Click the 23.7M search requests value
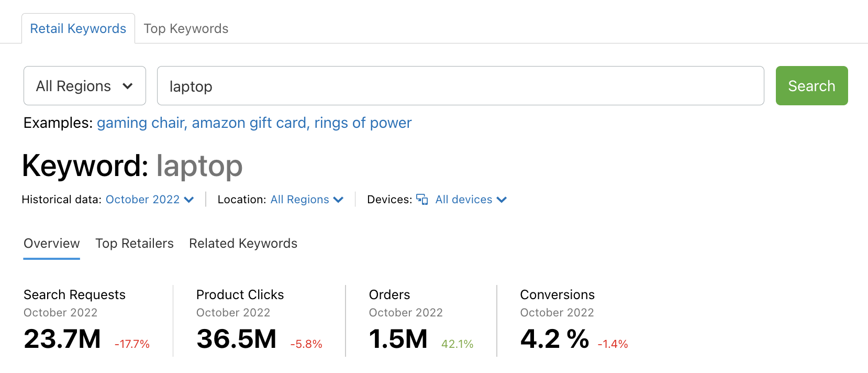The height and width of the screenshot is (373, 868). (x=62, y=339)
